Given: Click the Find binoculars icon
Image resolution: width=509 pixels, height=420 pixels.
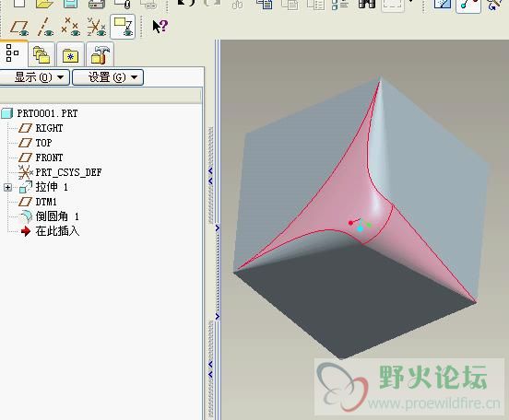Looking at the screenshot, I should [x=366, y=4].
